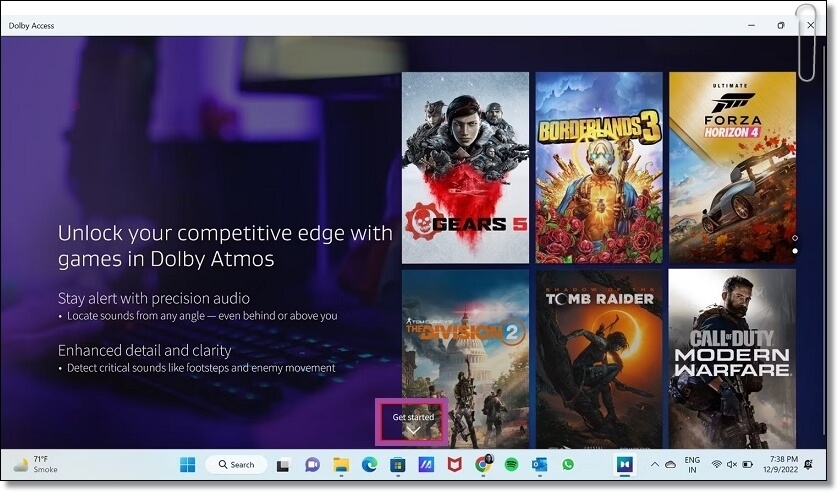Open the Gears 5 game cover
The width and height of the screenshot is (839, 493).
coord(465,168)
